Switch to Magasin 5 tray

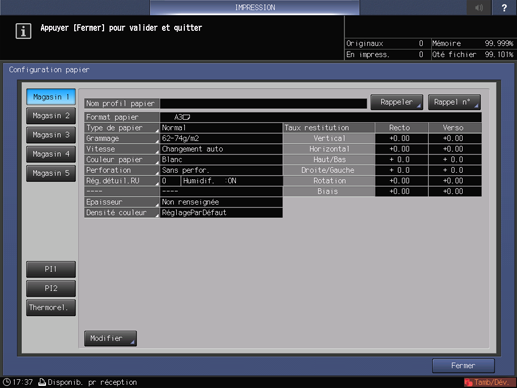coord(51,173)
